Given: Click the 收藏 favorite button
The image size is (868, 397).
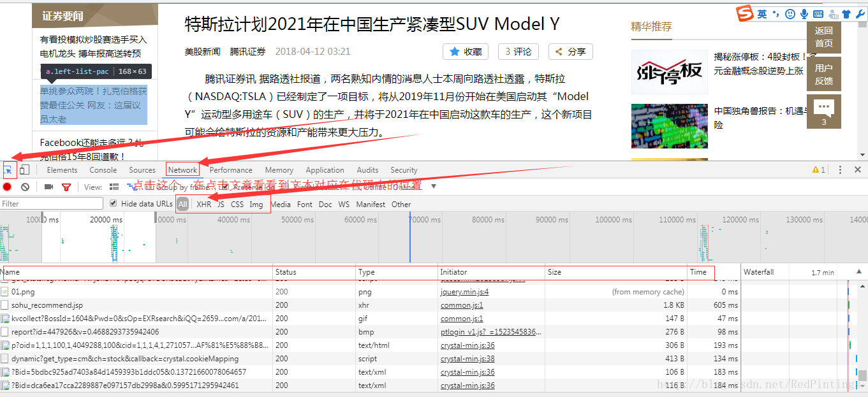Looking at the screenshot, I should pos(466,52).
